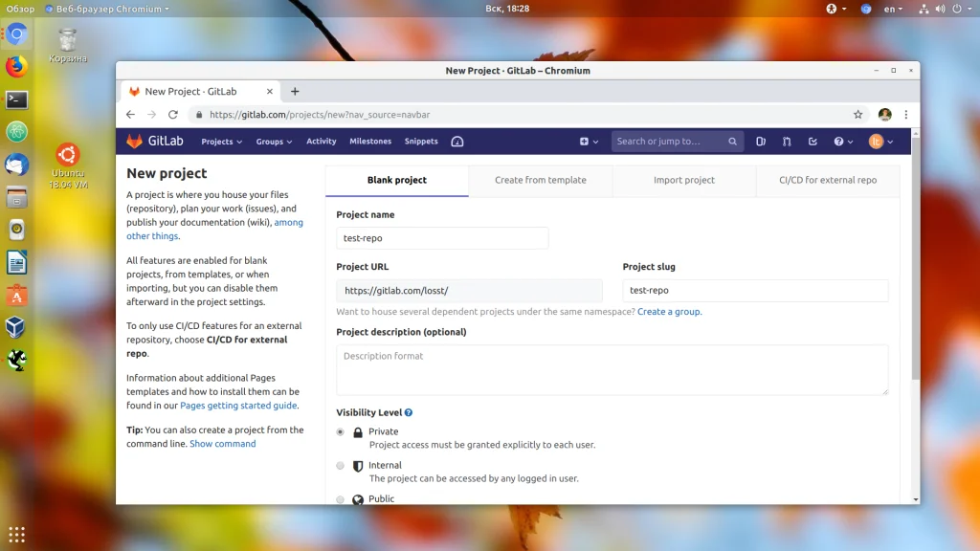Open the user avatar dropdown
The width and height of the screenshot is (980, 551).
pyautogui.click(x=880, y=142)
